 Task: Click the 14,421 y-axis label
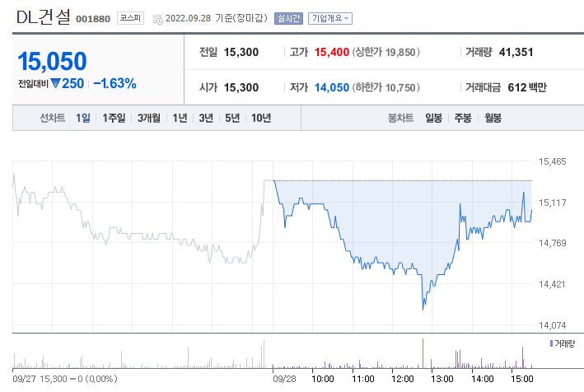(x=553, y=284)
